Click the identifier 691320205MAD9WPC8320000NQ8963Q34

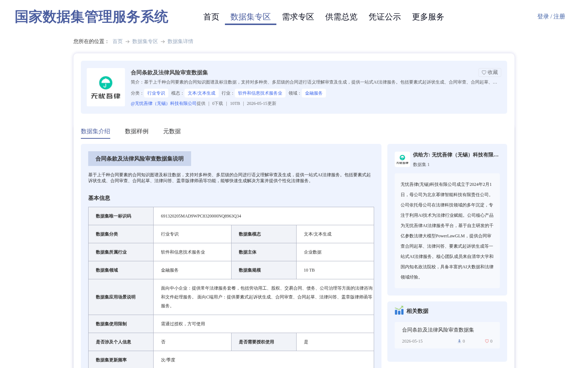(201, 216)
